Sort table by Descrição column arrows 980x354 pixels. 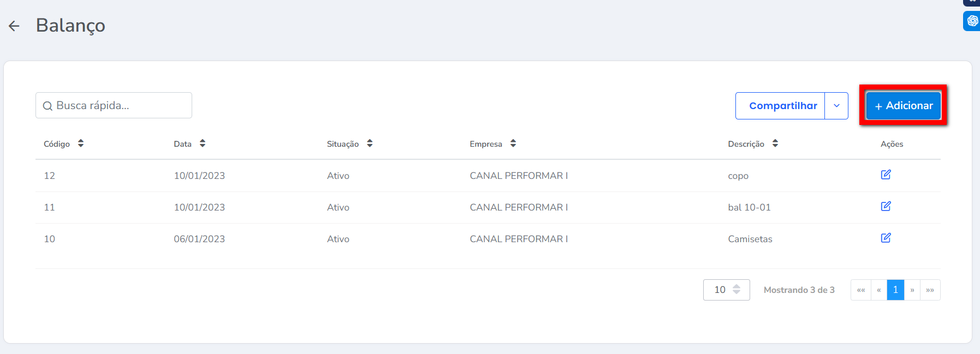tap(775, 143)
